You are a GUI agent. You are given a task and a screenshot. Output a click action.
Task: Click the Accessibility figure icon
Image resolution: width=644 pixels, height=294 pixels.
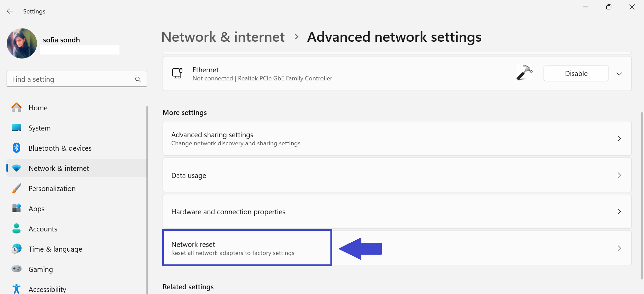pyautogui.click(x=16, y=289)
